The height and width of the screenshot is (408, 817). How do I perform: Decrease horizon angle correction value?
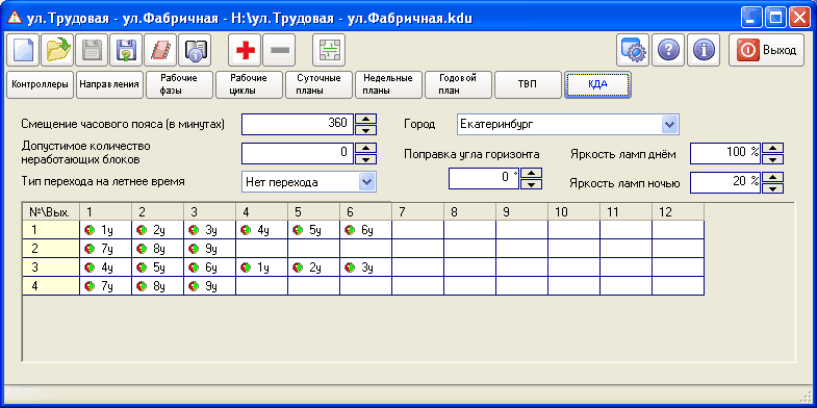pos(531,184)
